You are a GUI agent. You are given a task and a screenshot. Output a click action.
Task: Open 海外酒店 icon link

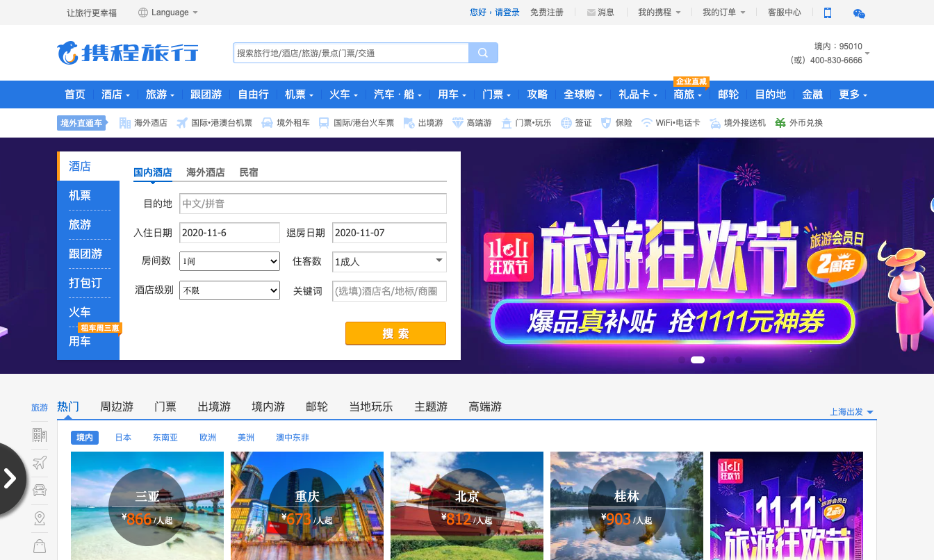coord(143,123)
